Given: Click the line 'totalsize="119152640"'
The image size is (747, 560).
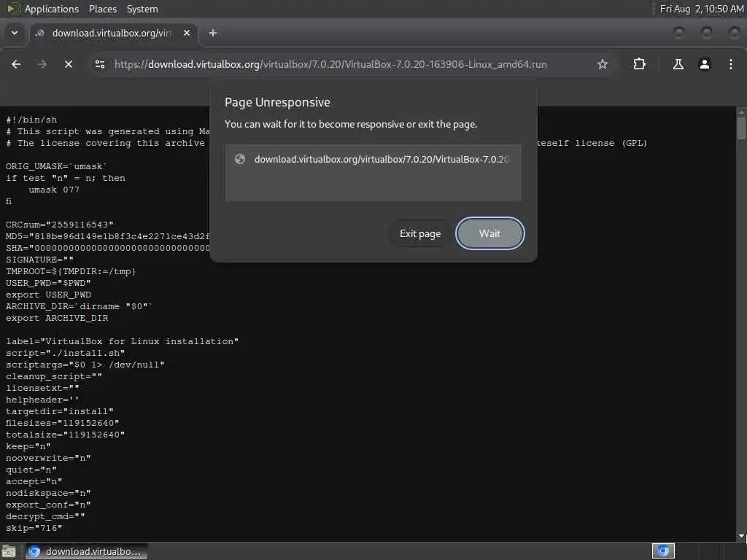Looking at the screenshot, I should tap(65, 435).
